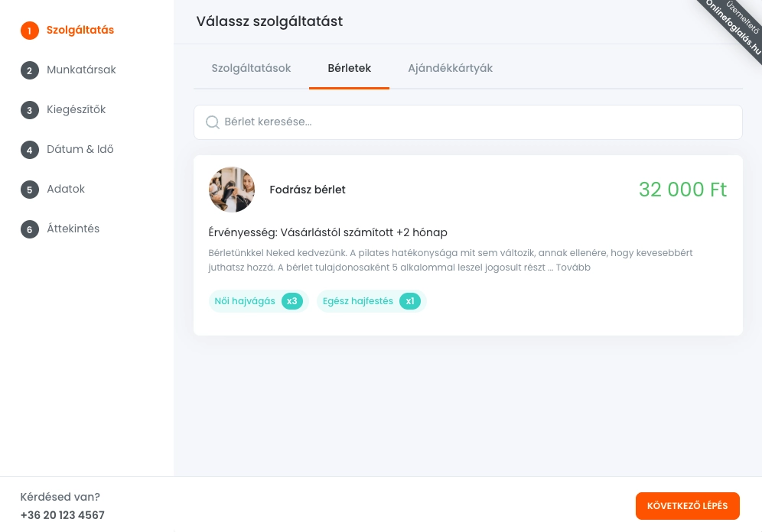The image size is (762, 532).
Task: Click the phone number +36 20 123 4567
Action: pos(62,515)
